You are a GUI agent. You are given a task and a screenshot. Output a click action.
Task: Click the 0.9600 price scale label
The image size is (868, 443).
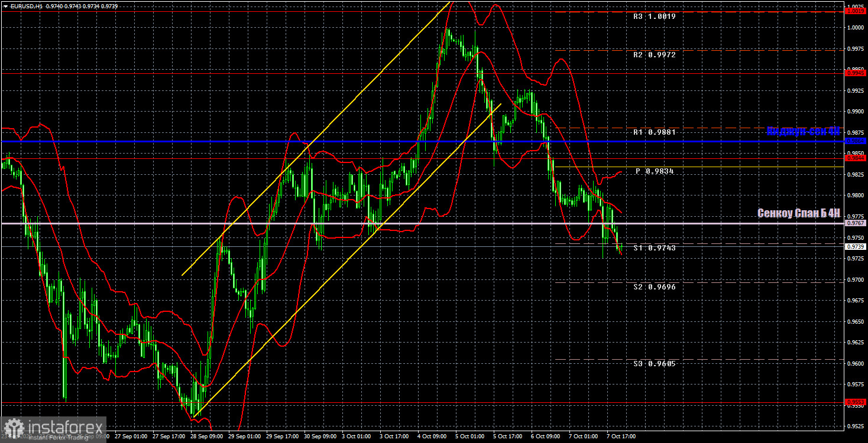[x=856, y=363]
